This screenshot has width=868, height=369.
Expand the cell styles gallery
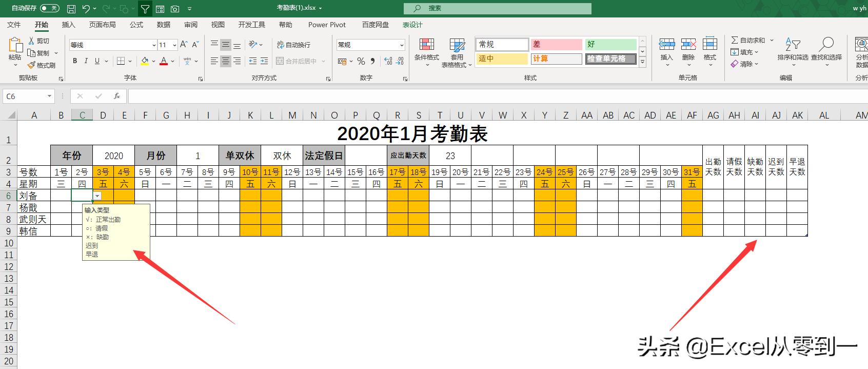click(642, 61)
